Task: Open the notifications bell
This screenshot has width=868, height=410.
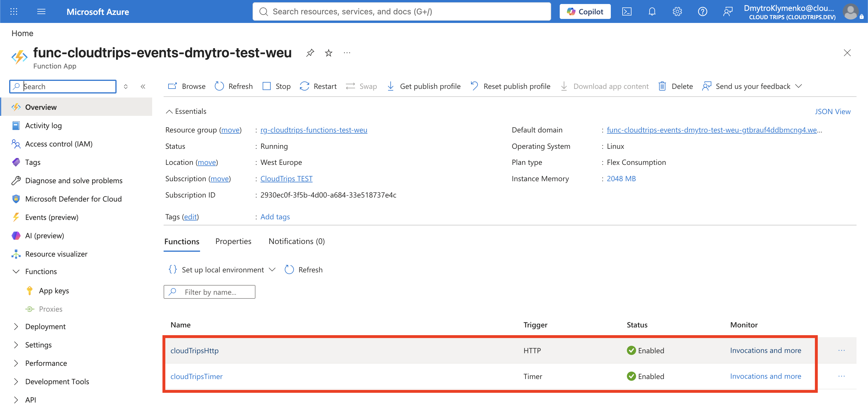Action: [x=652, y=11]
